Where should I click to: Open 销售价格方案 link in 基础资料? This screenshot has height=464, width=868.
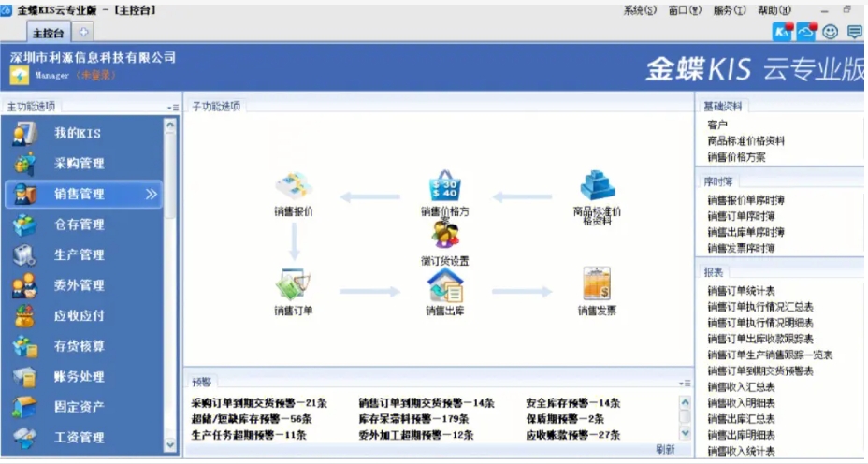pyautogui.click(x=736, y=157)
